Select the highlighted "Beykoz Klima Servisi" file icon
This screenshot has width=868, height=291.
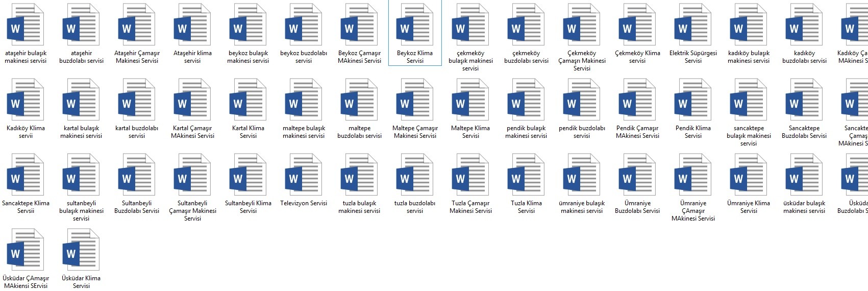[x=414, y=25]
